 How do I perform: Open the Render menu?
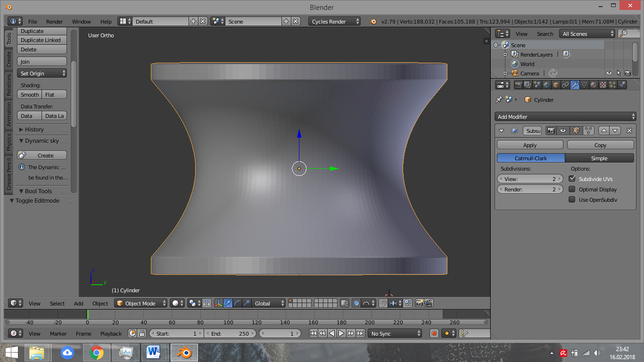click(x=55, y=21)
